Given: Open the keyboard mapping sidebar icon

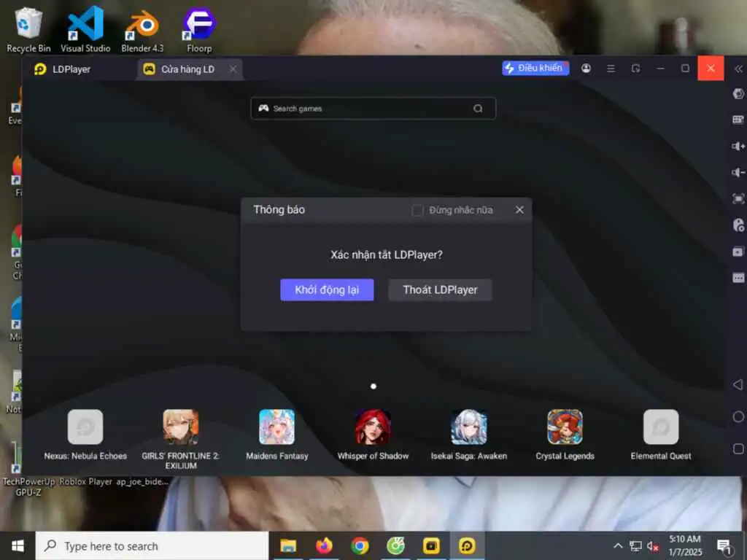Looking at the screenshot, I should point(738,120).
